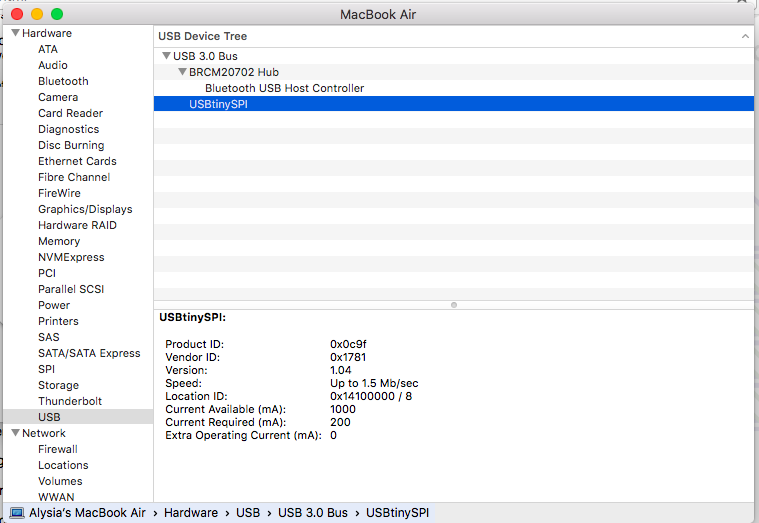Open Firewall under Network
The height and width of the screenshot is (523, 759).
58,449
